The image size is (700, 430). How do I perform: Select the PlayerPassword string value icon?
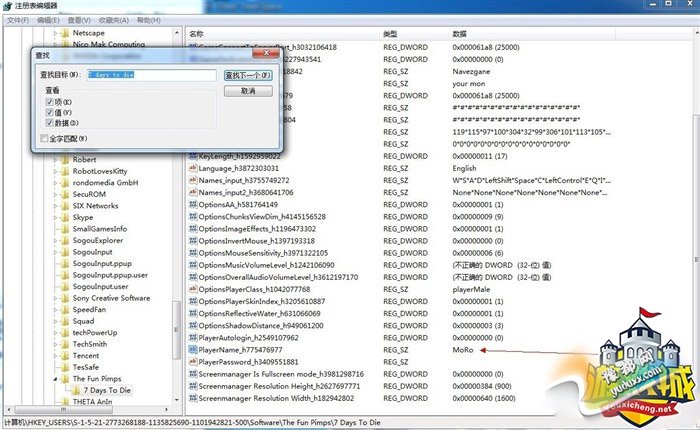(x=193, y=362)
